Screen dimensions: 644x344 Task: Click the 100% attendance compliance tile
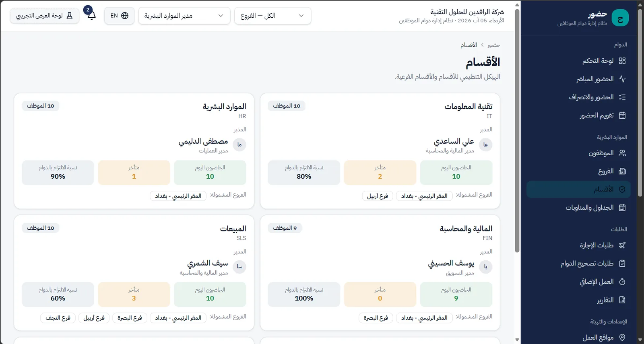coord(304,295)
